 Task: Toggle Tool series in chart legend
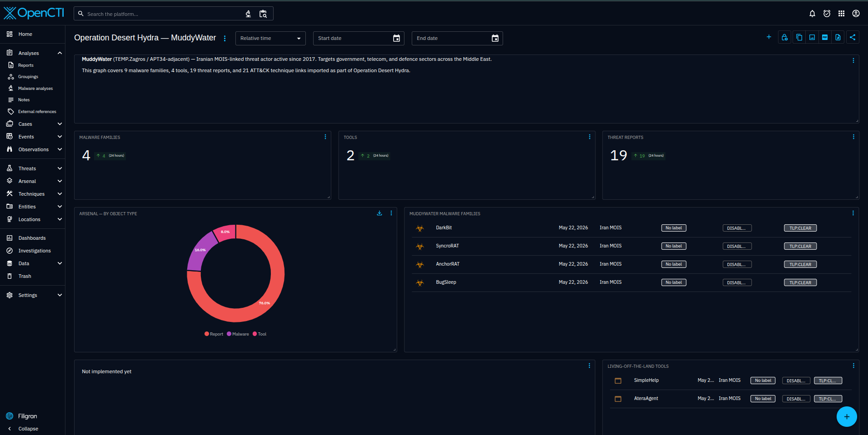pyautogui.click(x=259, y=334)
